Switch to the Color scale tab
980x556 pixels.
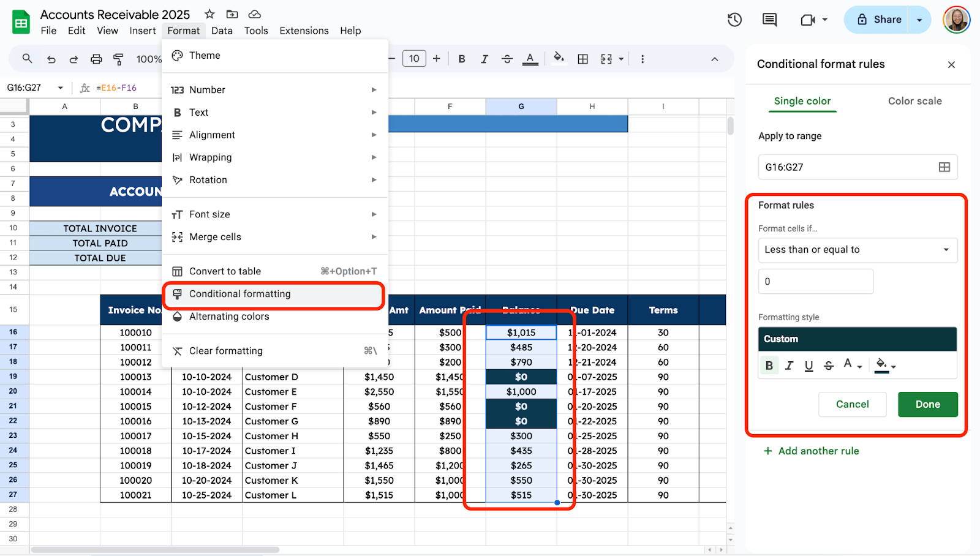pyautogui.click(x=914, y=101)
